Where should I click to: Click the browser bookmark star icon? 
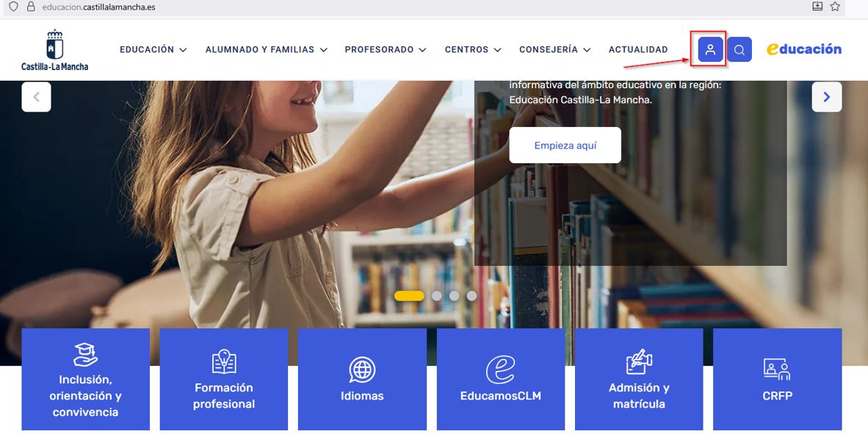835,7
